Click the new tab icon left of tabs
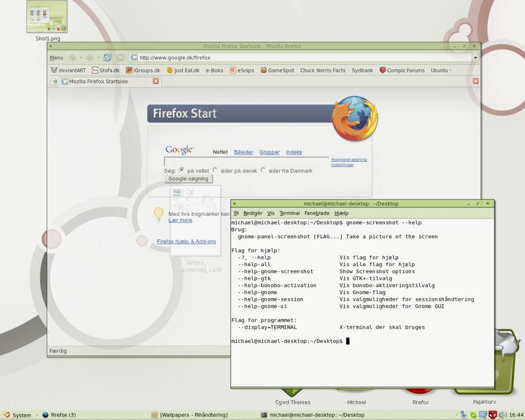This screenshot has height=420, width=525. pyautogui.click(x=54, y=81)
